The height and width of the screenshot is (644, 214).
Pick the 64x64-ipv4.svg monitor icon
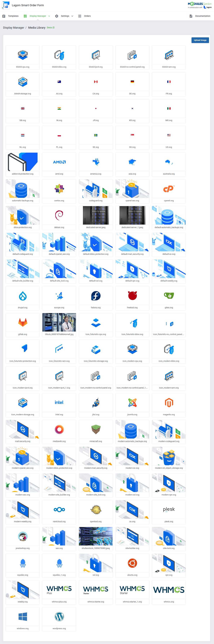click(96, 55)
